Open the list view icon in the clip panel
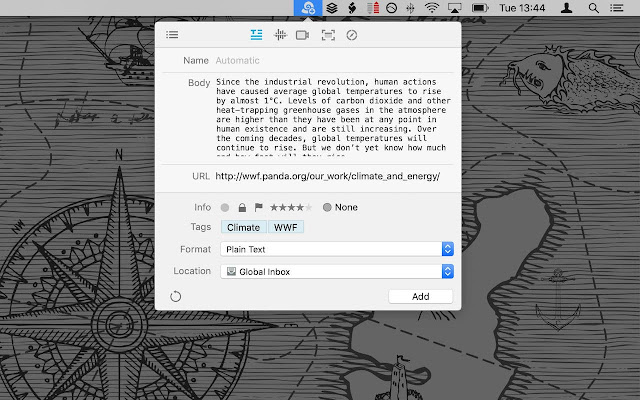 tap(173, 35)
